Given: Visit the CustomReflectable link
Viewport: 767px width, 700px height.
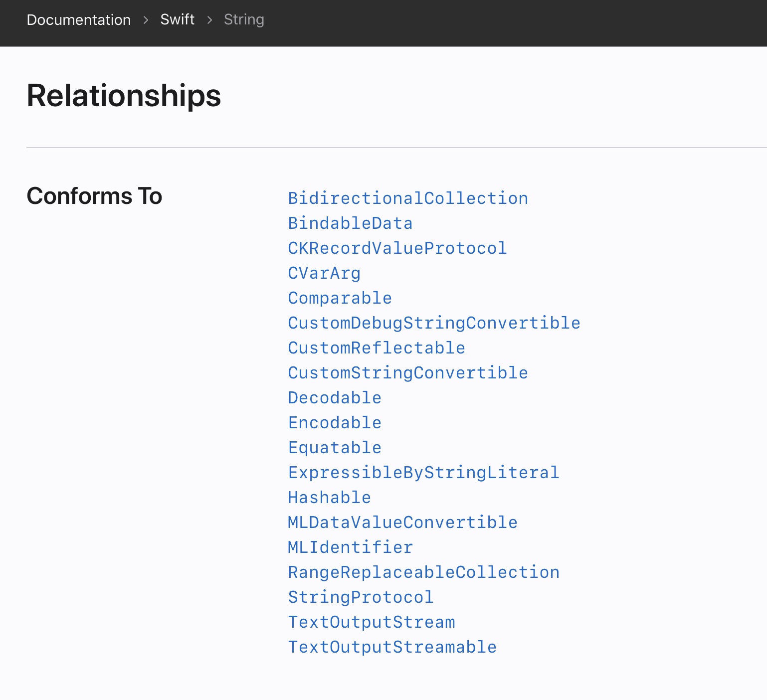Looking at the screenshot, I should [x=377, y=348].
